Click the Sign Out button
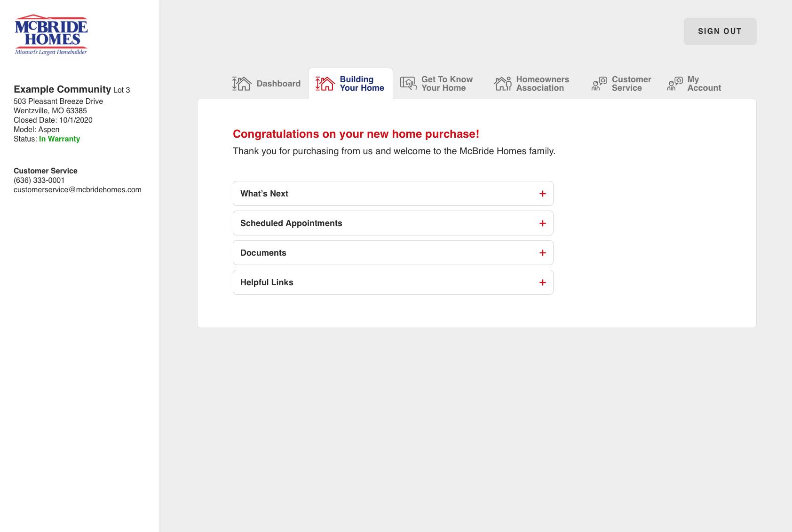 (720, 31)
